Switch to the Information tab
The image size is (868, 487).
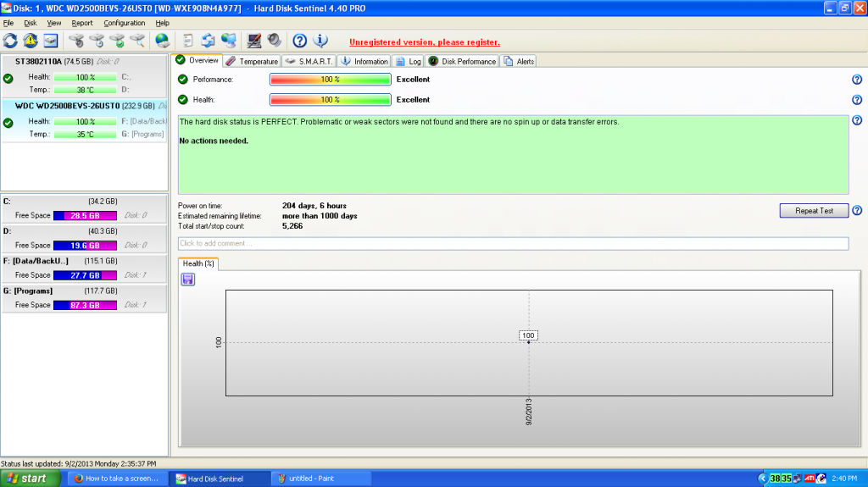point(364,62)
